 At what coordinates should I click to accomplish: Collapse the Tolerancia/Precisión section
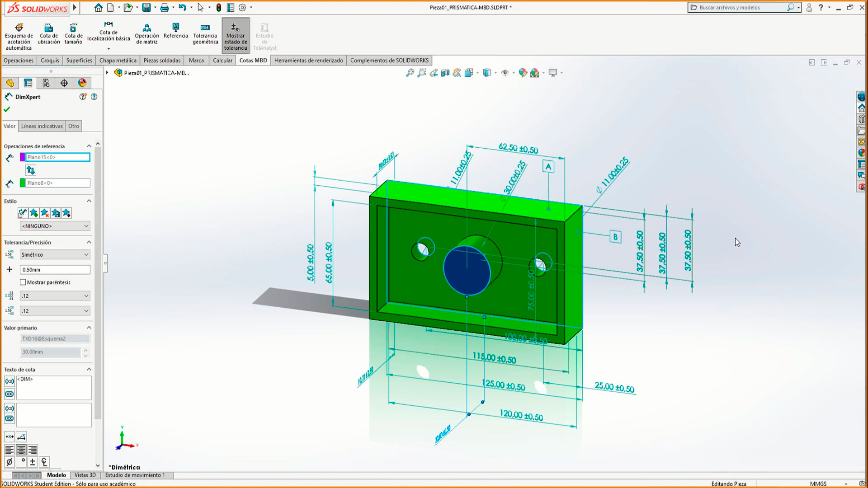pyautogui.click(x=89, y=243)
